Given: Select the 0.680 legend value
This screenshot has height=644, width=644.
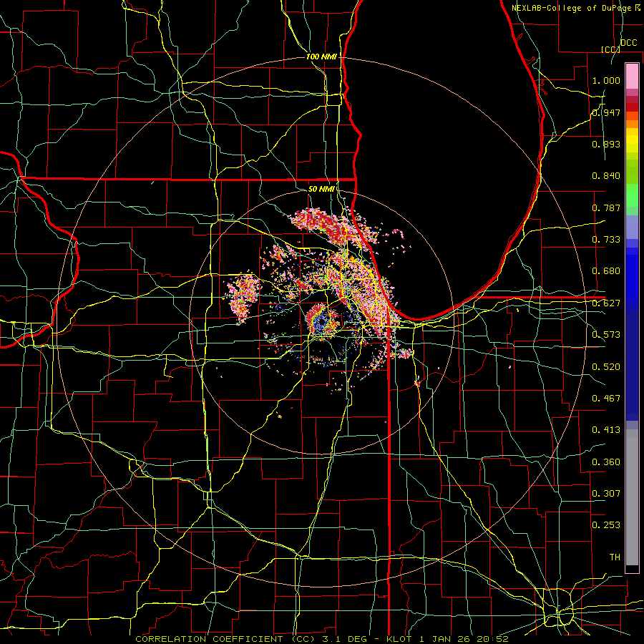Looking at the screenshot, I should 606,271.
